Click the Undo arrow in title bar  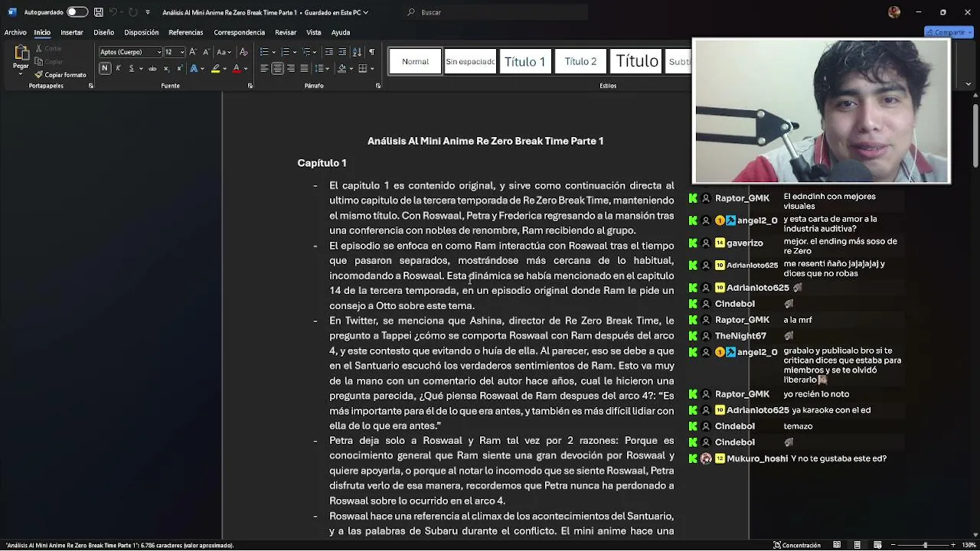[113, 12]
